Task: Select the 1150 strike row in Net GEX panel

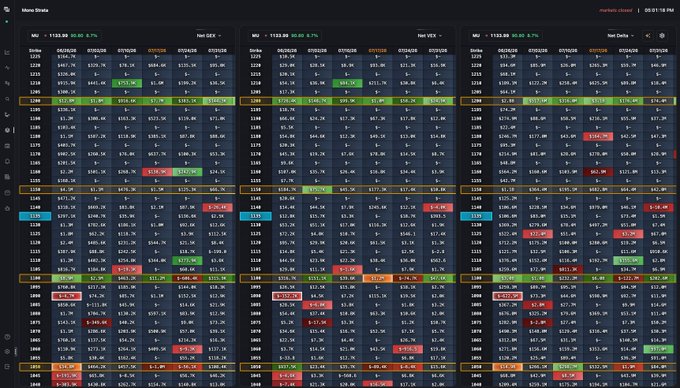Action: (x=128, y=189)
